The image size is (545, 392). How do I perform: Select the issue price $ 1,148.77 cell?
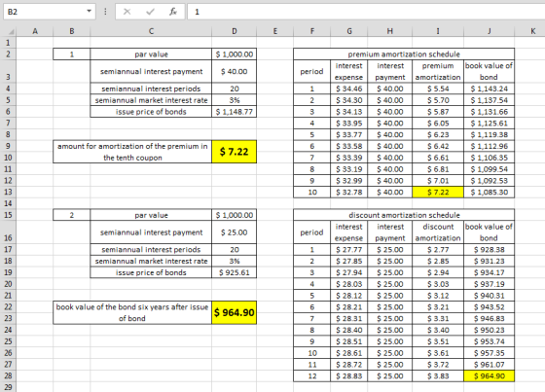tap(234, 112)
